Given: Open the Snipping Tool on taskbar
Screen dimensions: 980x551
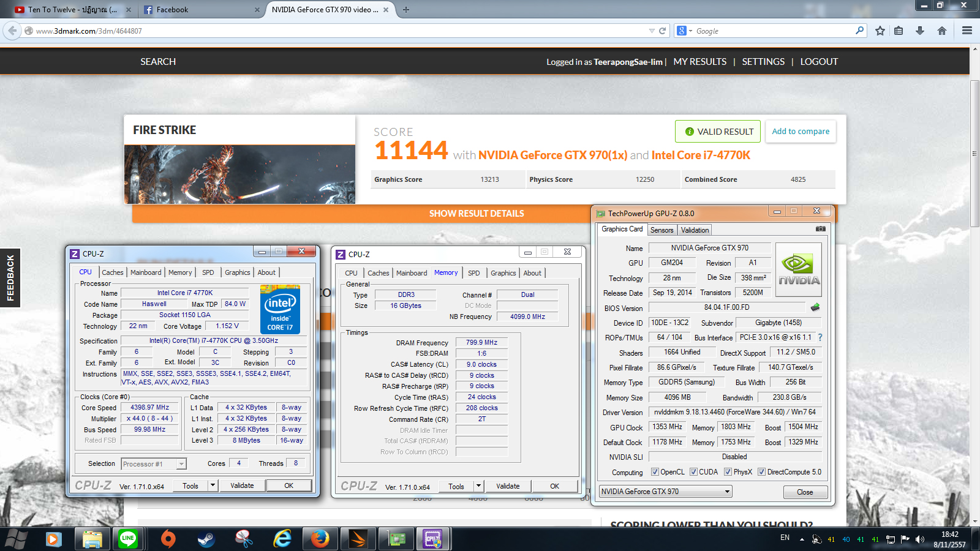Looking at the screenshot, I should (244, 539).
